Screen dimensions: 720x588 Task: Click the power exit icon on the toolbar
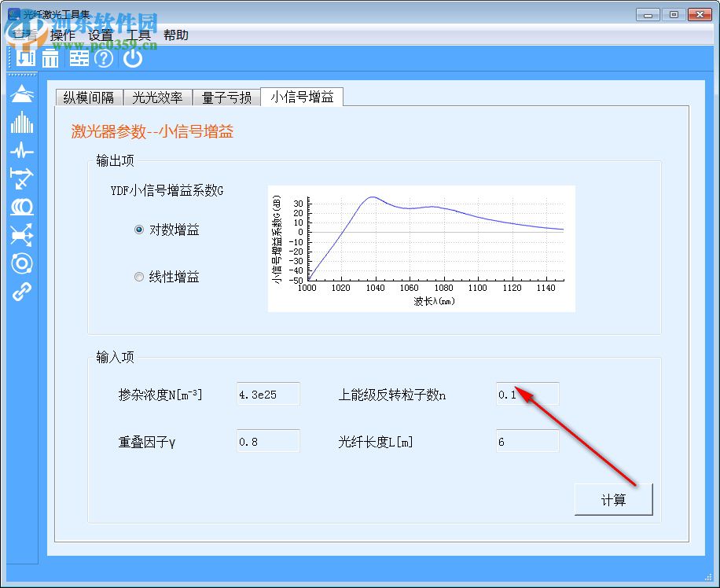coord(132,58)
